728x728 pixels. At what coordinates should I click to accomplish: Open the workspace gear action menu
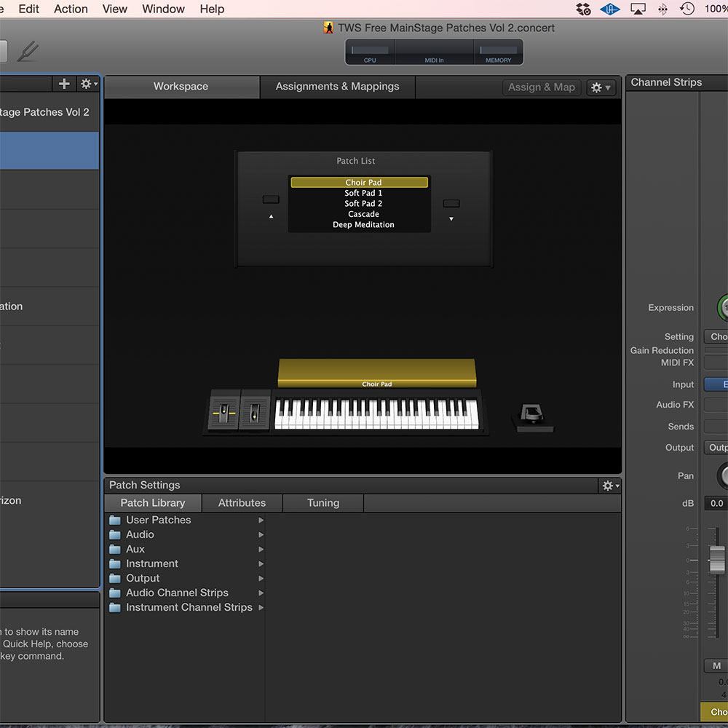[601, 87]
